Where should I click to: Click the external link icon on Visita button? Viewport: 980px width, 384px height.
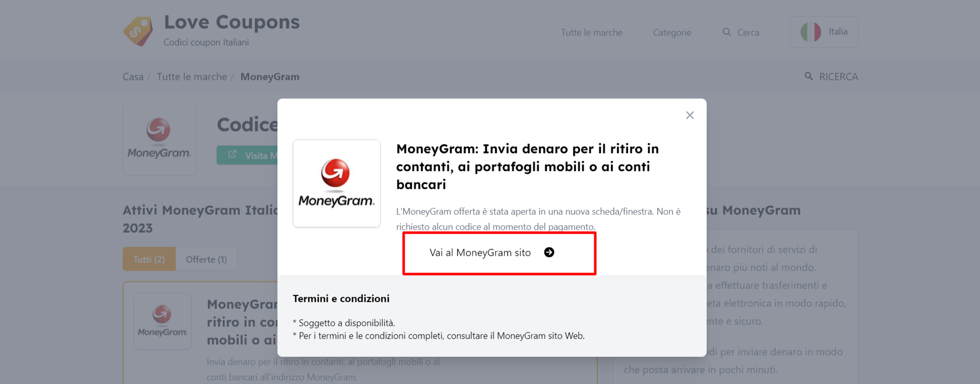[232, 154]
